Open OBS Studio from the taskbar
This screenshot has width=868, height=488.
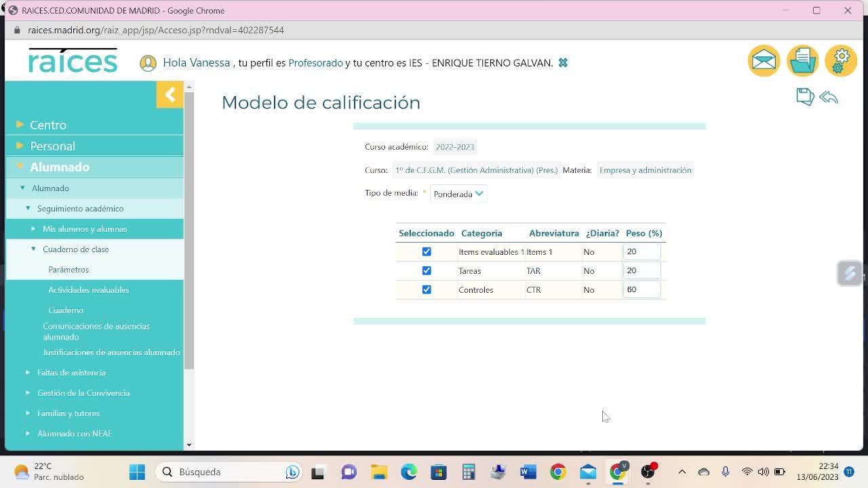648,472
